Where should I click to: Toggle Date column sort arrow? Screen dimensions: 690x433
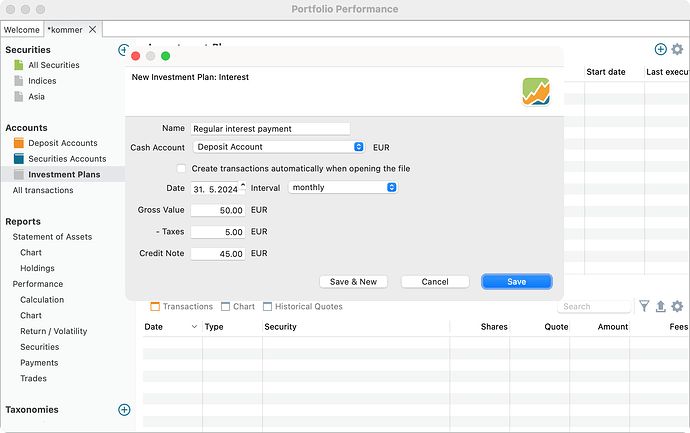coord(194,327)
